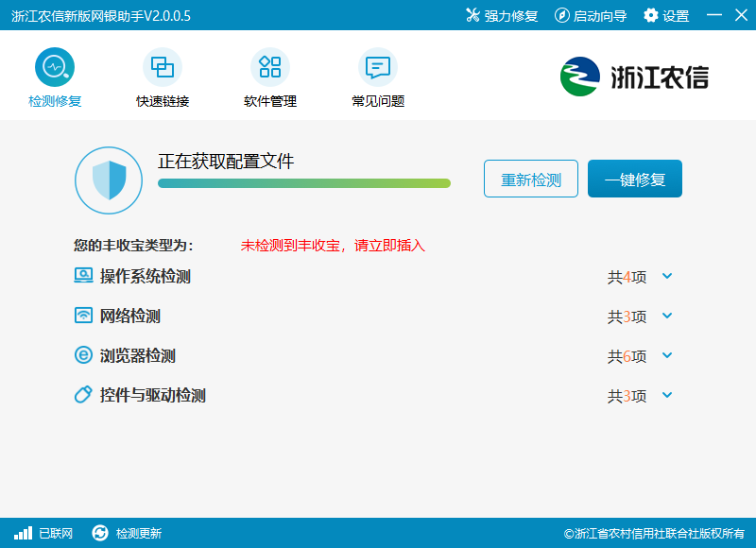Screen dimensions: 756x548
Task: Click the 浙江农信 logo
Action: click(634, 77)
